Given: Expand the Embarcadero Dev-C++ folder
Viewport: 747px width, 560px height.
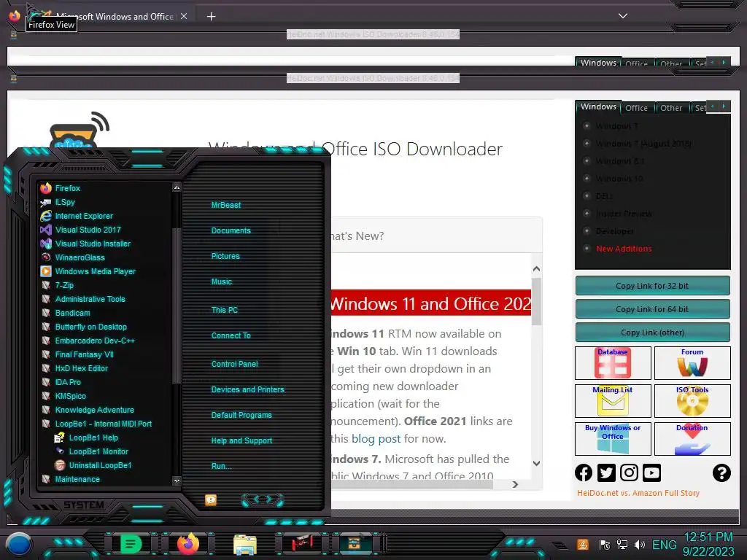Looking at the screenshot, I should point(88,341).
